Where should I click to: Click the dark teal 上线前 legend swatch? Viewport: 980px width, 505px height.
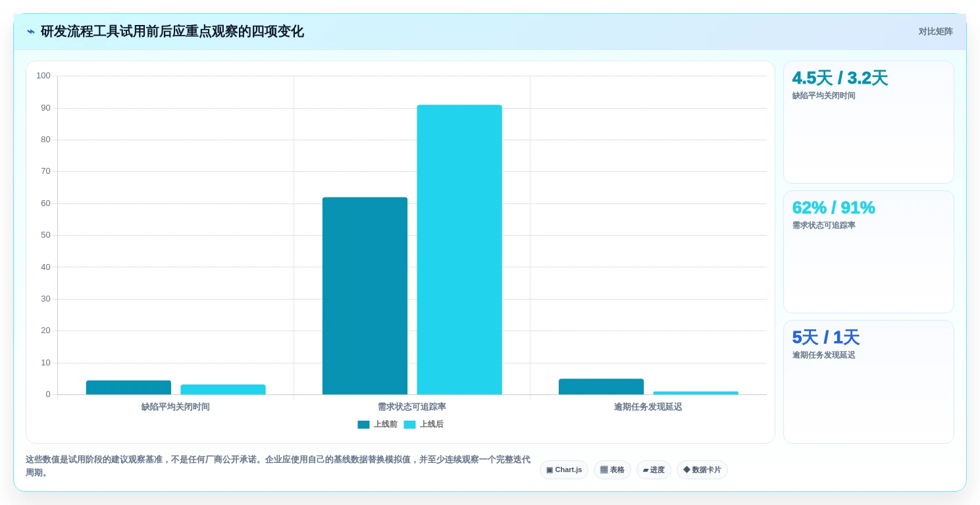point(363,425)
